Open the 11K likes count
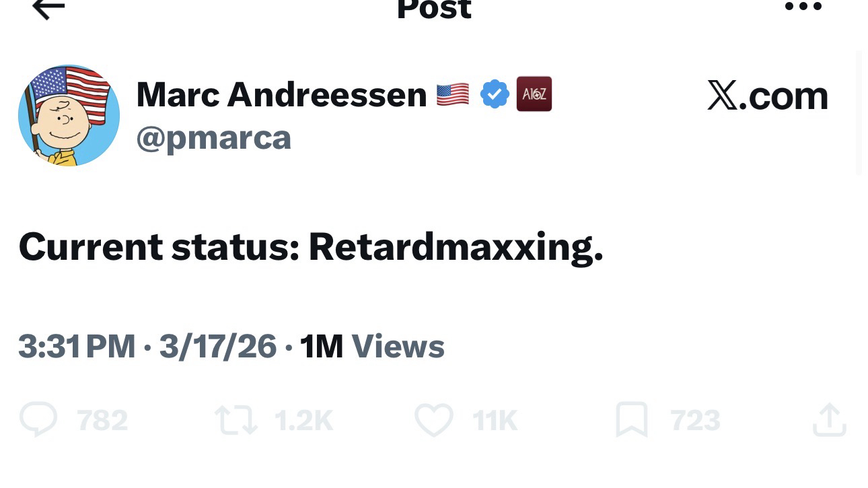The width and height of the screenshot is (868, 488). [x=495, y=421]
